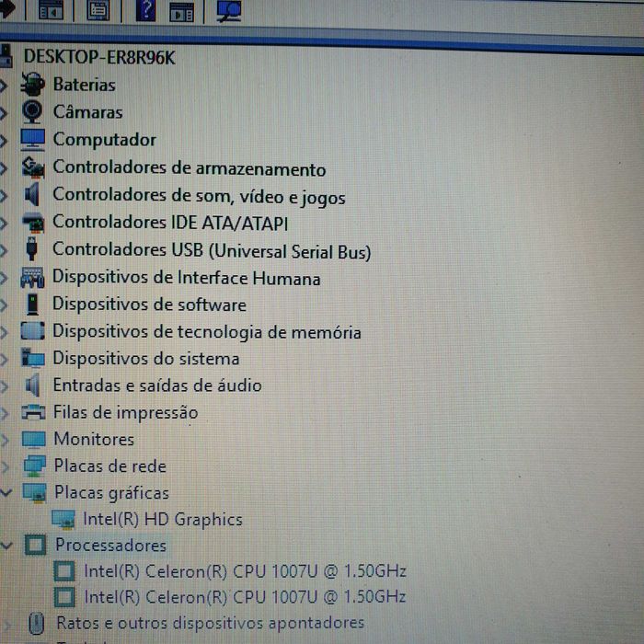This screenshot has height=644, width=644.
Task: Click the Intel(R) HD Graphics device icon
Action: click(x=63, y=519)
